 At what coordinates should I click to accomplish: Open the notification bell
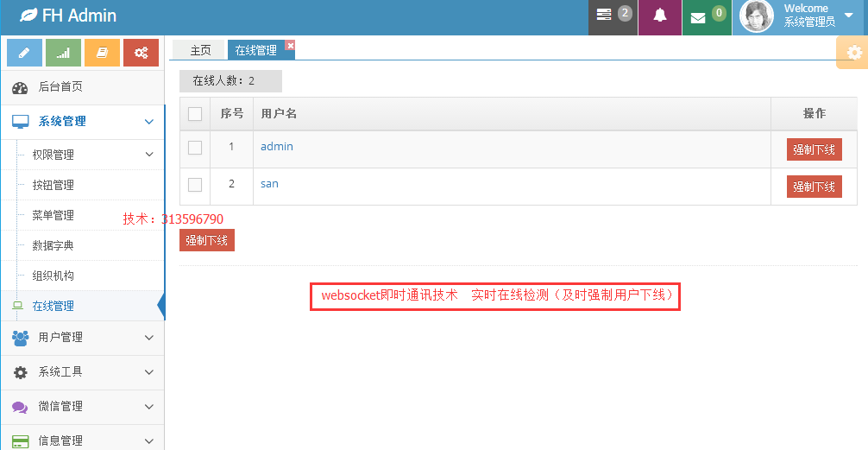click(x=660, y=16)
